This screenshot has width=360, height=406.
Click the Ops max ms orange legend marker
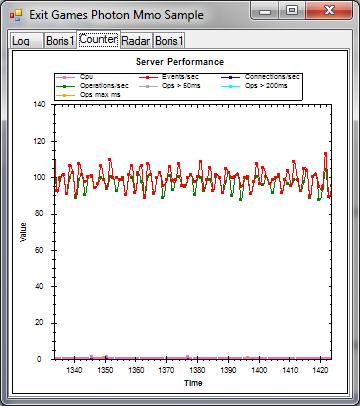[x=65, y=95]
